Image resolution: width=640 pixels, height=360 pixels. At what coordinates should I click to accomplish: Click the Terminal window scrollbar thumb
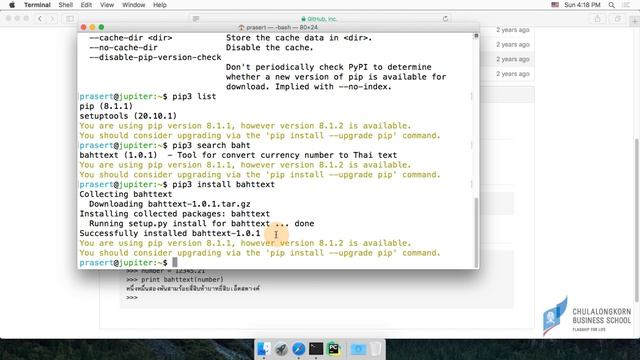(x=476, y=232)
